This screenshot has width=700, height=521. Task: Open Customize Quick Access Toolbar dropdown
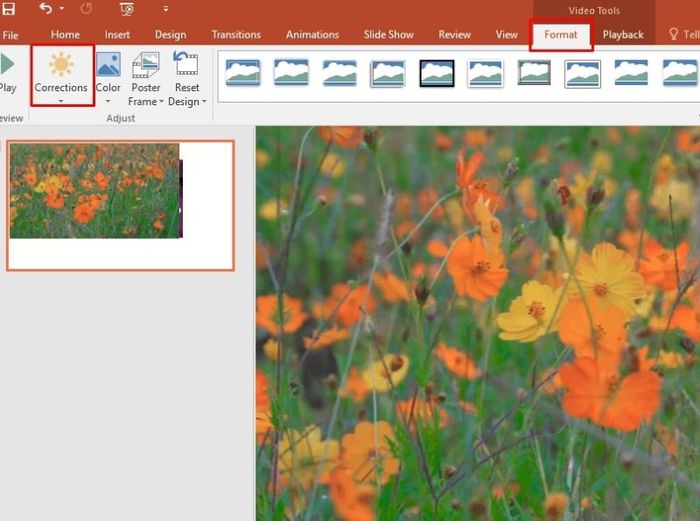(x=166, y=8)
